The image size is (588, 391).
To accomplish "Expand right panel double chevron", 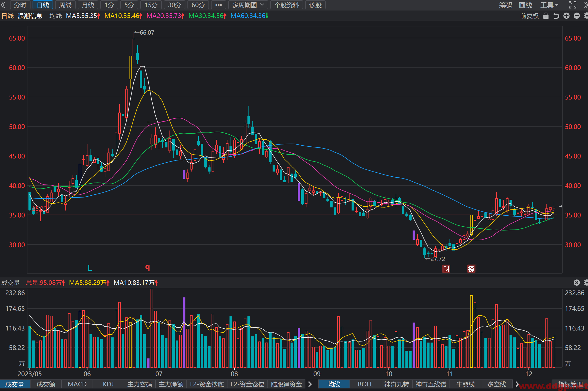I will coord(586,5).
